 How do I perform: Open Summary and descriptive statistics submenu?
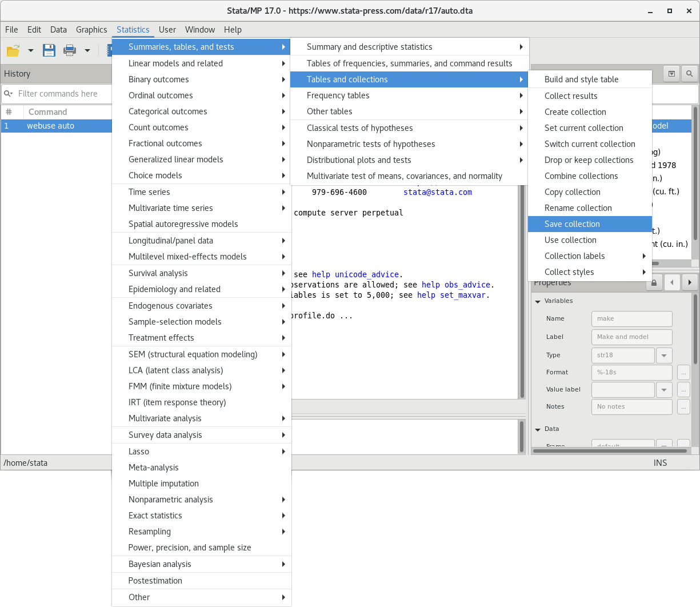click(x=410, y=47)
